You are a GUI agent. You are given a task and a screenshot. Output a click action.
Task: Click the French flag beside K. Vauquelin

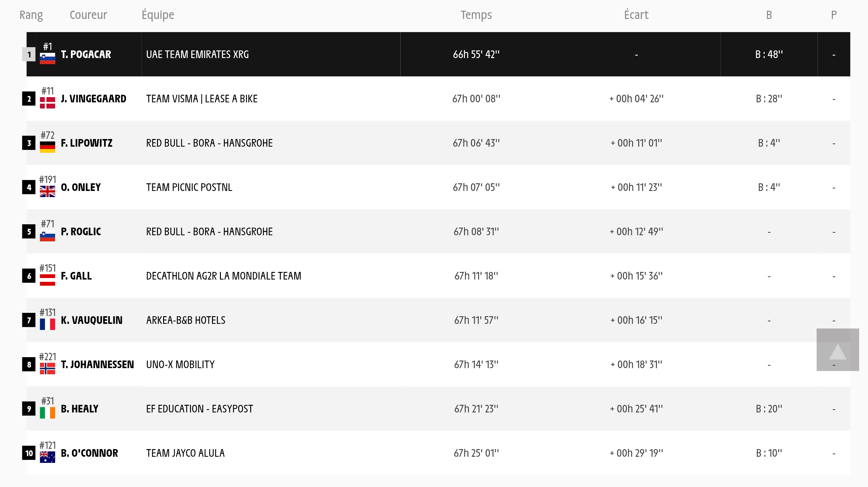tap(48, 324)
